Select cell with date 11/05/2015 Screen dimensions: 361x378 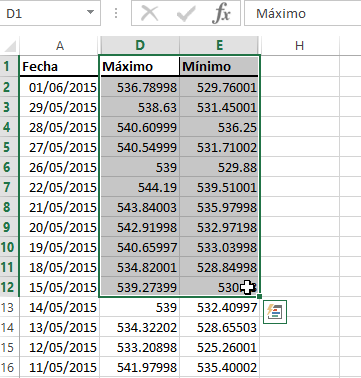tap(60, 367)
